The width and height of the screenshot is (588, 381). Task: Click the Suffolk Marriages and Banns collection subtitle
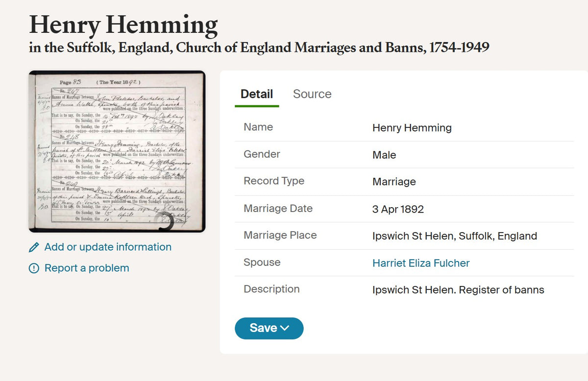click(x=259, y=48)
